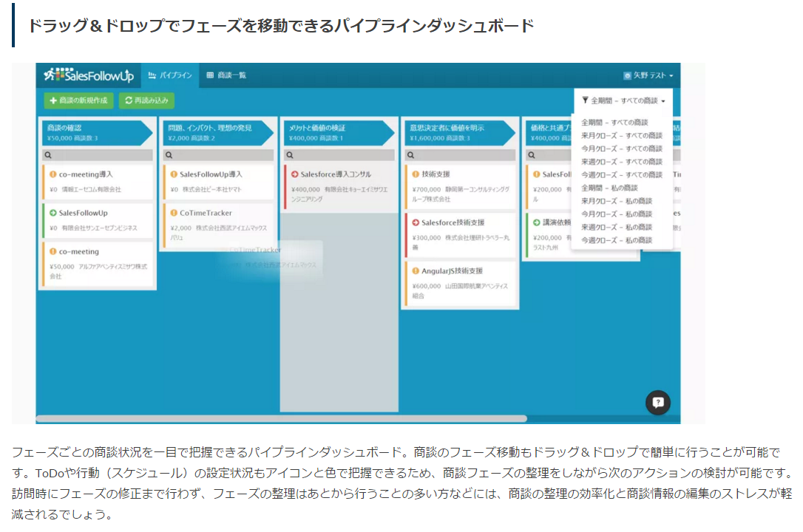The height and width of the screenshot is (532, 803).
Task: Click ¥600,000 amount on AngularJS技術支援 card
Action: pos(427,286)
